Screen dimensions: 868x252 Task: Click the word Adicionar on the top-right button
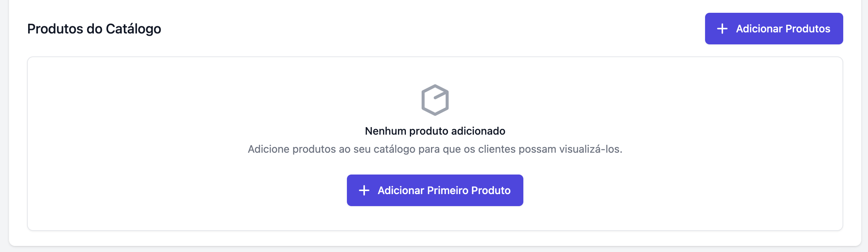[759, 29]
